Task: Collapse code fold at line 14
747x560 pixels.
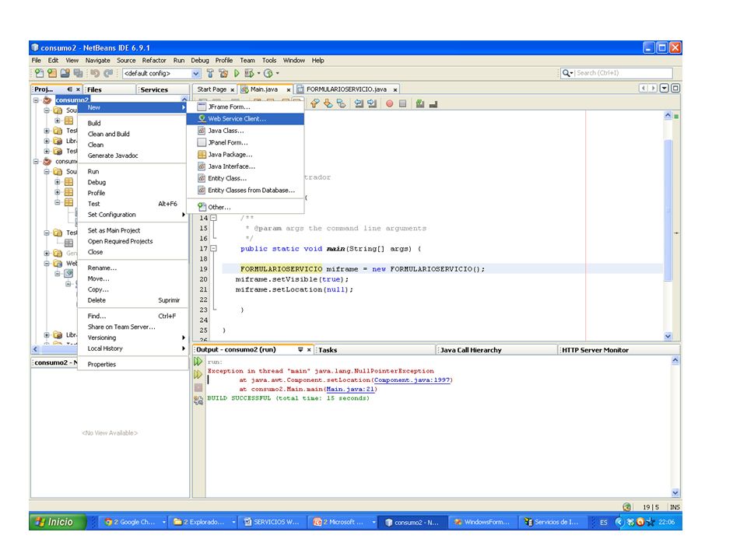Action: coord(213,218)
